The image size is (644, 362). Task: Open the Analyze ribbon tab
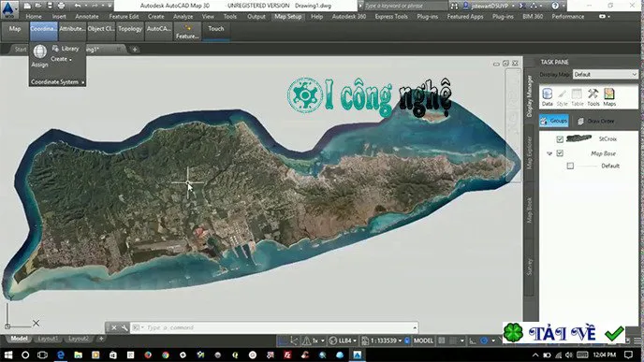coord(183,17)
